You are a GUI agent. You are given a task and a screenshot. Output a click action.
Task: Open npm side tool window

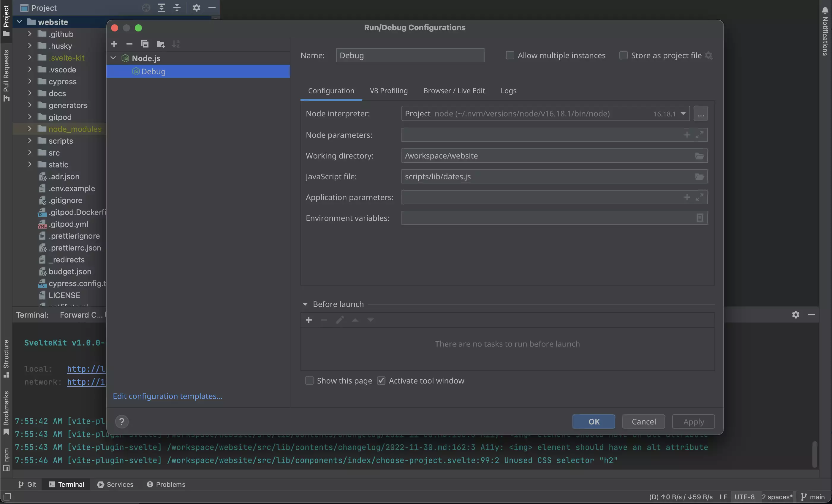(6, 459)
